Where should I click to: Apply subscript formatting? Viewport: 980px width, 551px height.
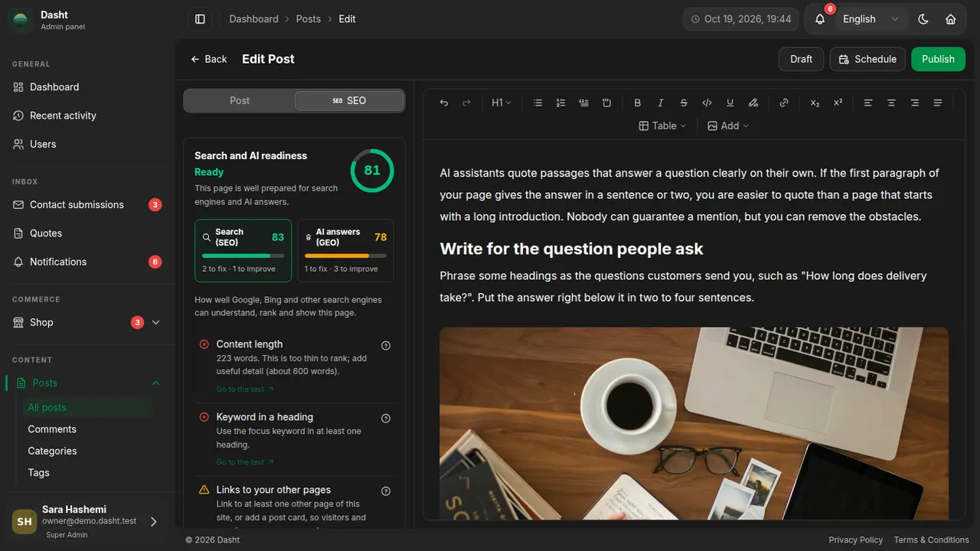click(x=815, y=103)
